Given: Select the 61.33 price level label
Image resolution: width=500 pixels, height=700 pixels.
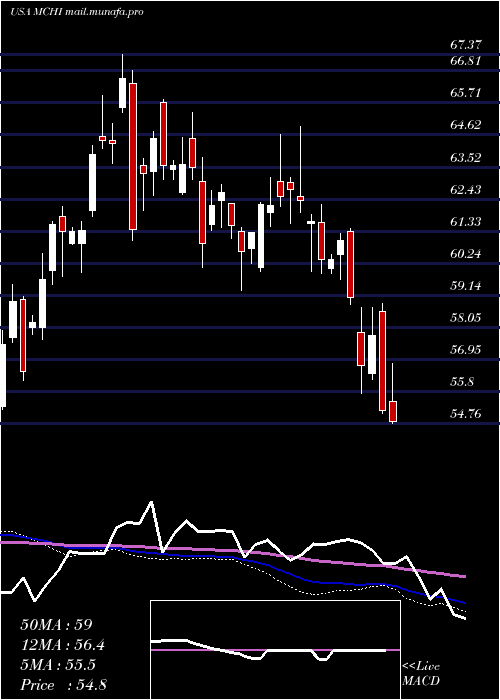Looking at the screenshot, I should (466, 222).
